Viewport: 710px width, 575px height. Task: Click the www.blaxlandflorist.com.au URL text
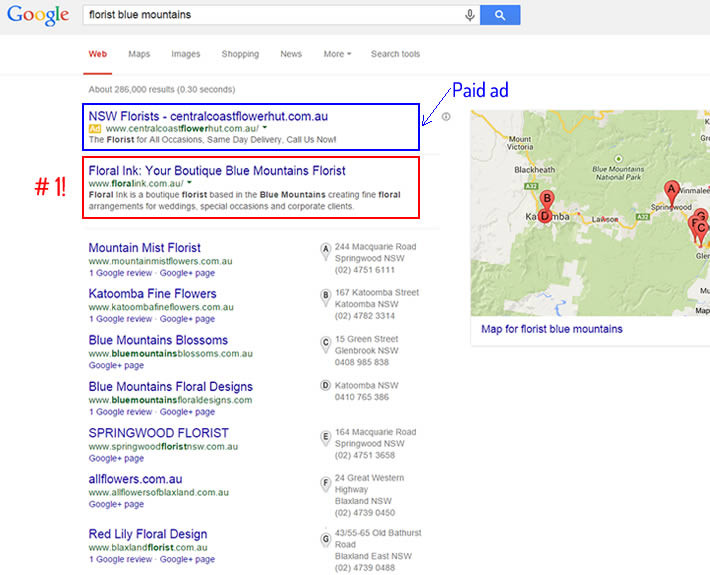[x=148, y=547]
